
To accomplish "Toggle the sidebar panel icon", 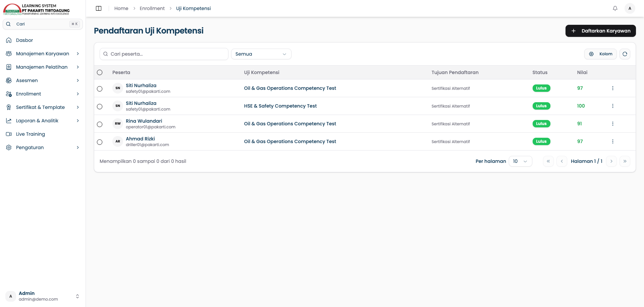I will tap(99, 8).
